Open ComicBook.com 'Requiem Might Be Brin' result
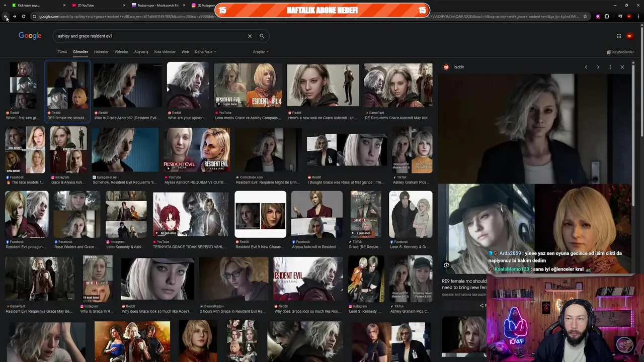This screenshot has width=644, height=362. [x=268, y=156]
